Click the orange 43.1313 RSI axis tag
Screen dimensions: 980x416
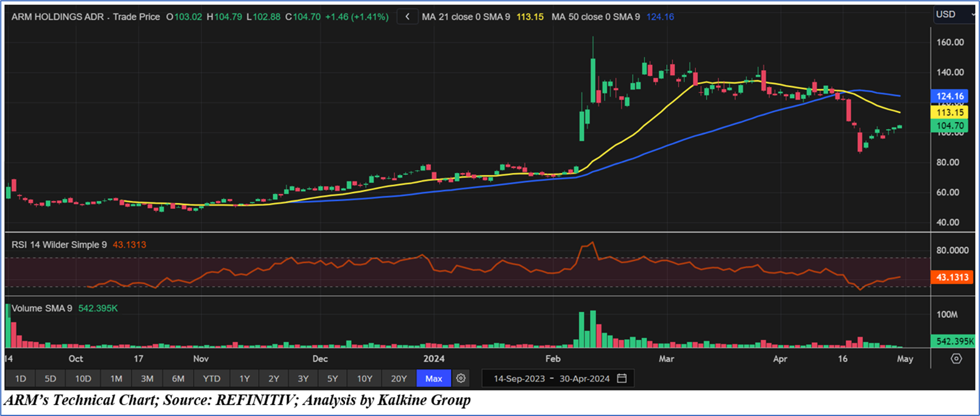952,277
